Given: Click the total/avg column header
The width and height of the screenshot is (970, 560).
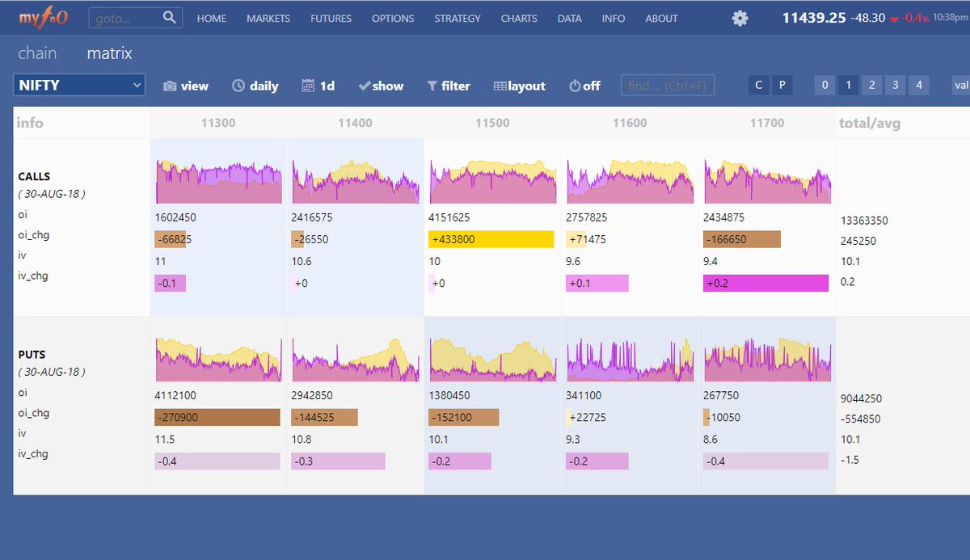Looking at the screenshot, I should pyautogui.click(x=870, y=123).
